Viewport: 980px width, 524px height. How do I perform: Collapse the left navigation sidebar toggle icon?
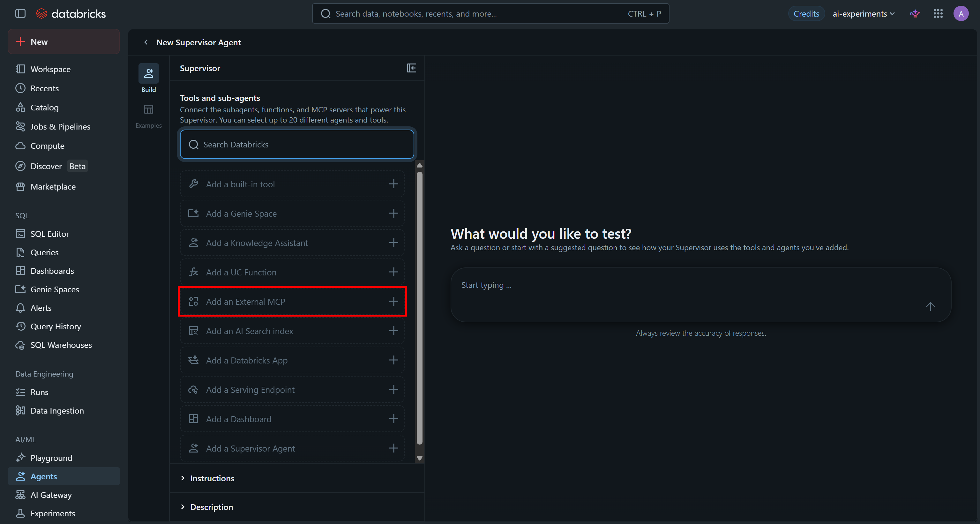click(x=20, y=14)
